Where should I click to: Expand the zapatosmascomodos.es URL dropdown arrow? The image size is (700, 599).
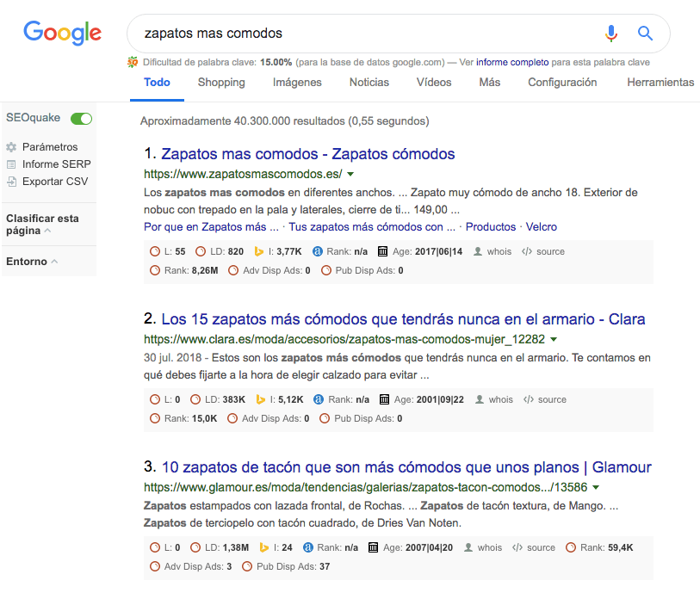point(350,174)
